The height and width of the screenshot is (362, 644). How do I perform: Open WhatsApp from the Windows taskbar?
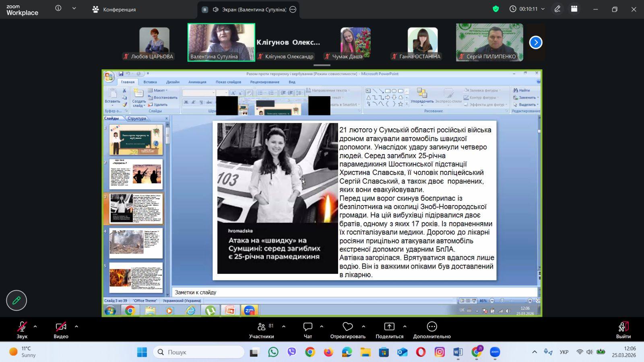coord(273,352)
